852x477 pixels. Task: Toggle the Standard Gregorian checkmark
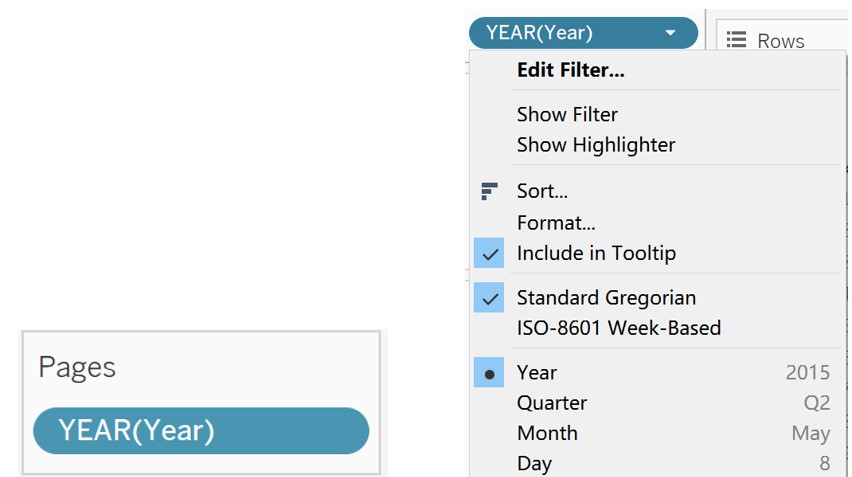point(489,298)
